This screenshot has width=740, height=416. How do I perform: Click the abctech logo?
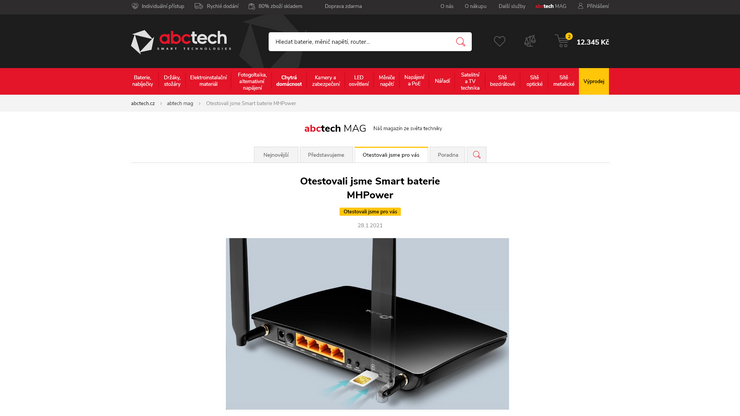click(181, 42)
